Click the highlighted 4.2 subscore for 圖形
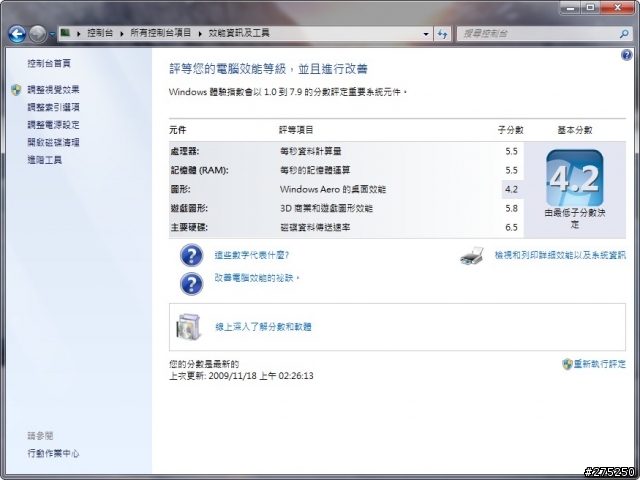Screen dimensions: 640x480 pos(511,189)
